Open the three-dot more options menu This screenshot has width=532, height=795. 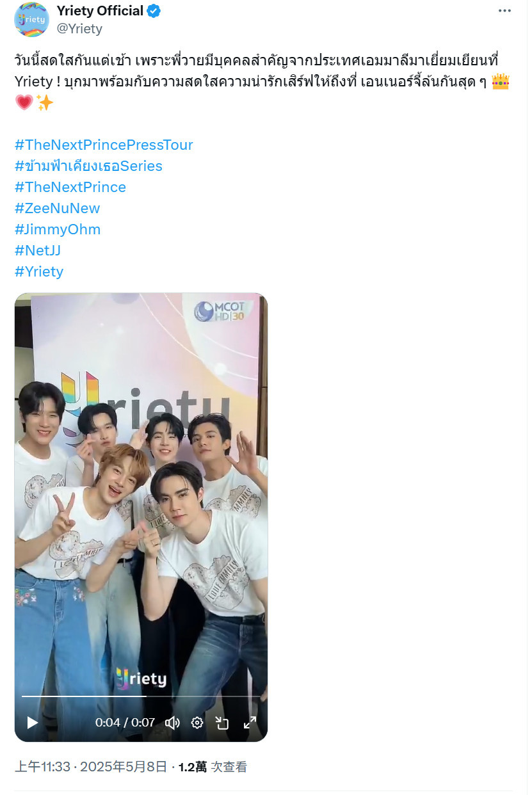(505, 12)
